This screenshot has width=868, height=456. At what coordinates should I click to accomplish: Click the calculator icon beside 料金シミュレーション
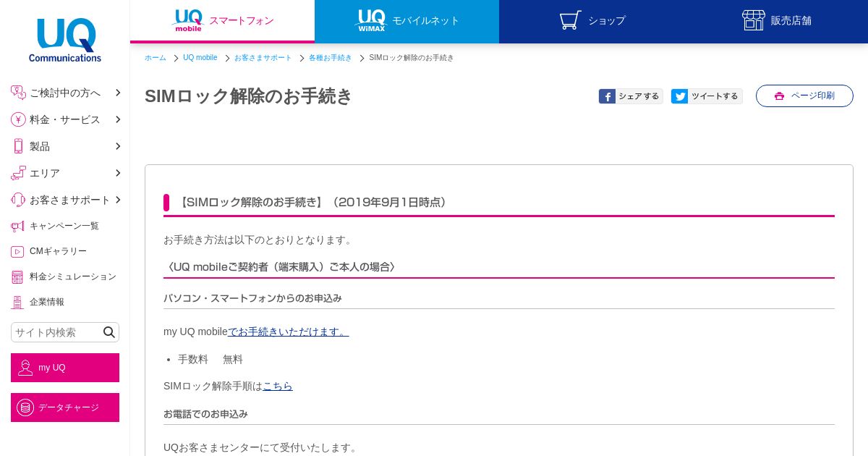[17, 276]
